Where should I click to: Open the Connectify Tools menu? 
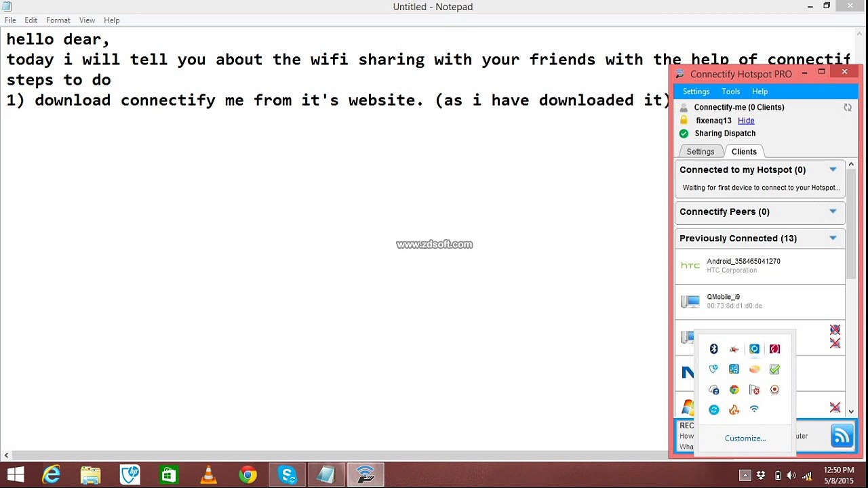coord(730,91)
